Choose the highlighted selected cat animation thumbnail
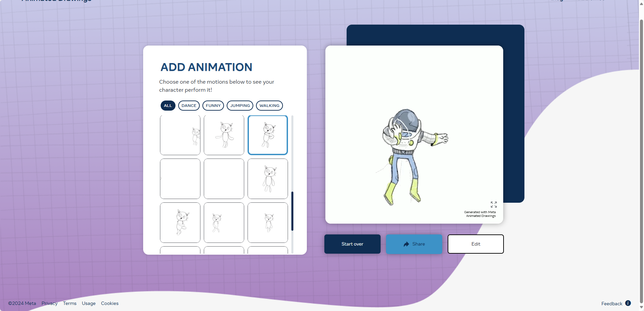The width and height of the screenshot is (644, 311). point(268,135)
